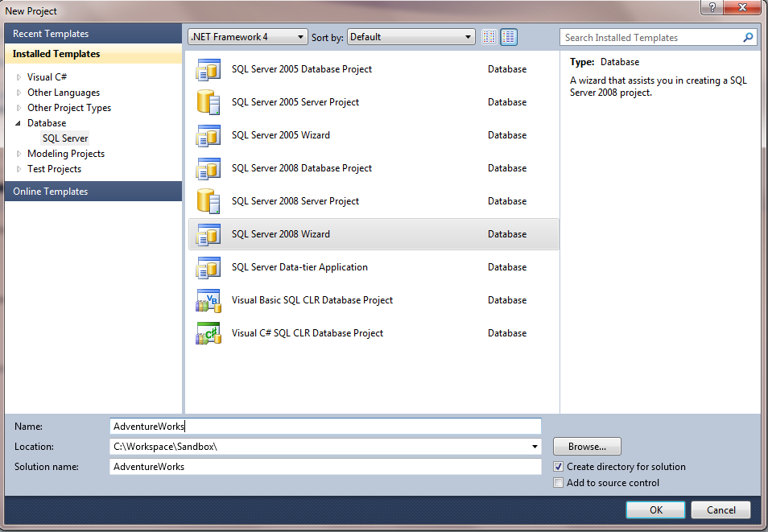Select the Database category in tree

click(47, 123)
